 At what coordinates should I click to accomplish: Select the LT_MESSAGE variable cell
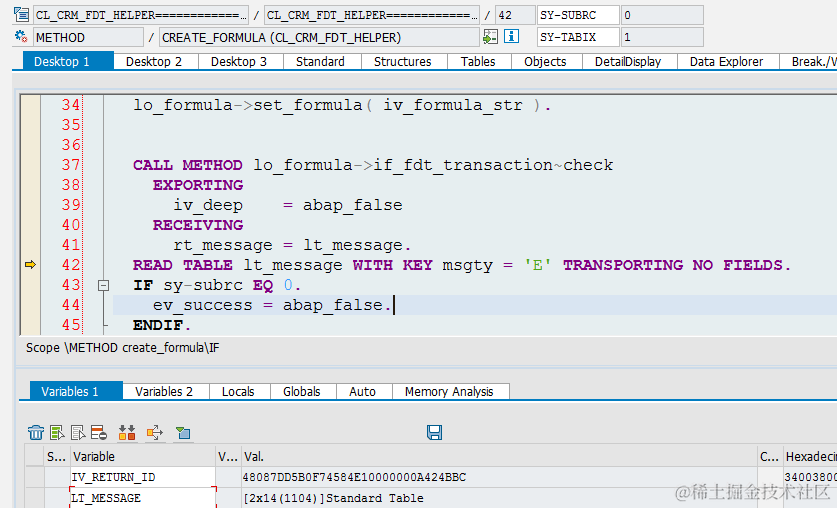pos(143,498)
